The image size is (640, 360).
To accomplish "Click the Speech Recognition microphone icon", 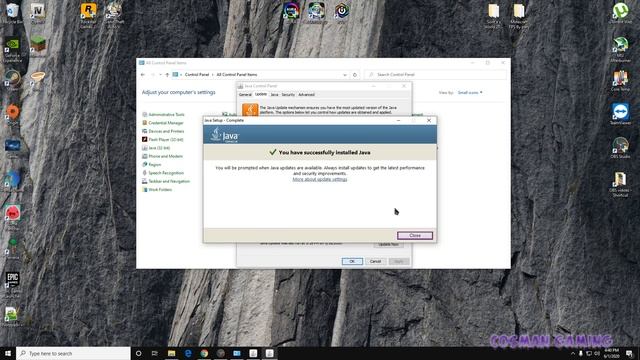I will click(x=144, y=173).
